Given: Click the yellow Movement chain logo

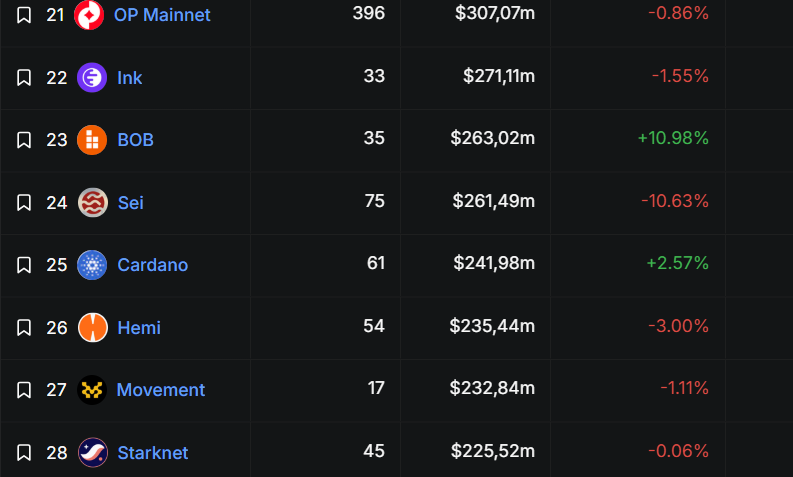Looking at the screenshot, I should (x=92, y=390).
